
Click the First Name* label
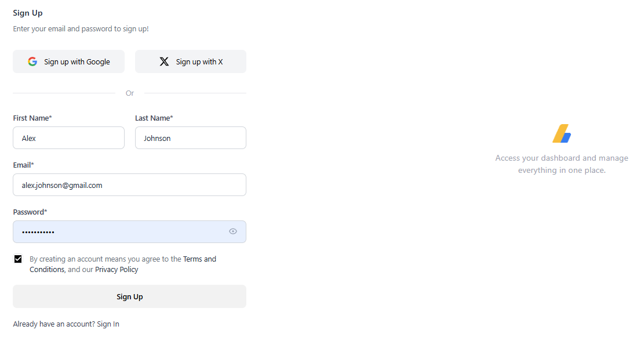pyautogui.click(x=32, y=118)
